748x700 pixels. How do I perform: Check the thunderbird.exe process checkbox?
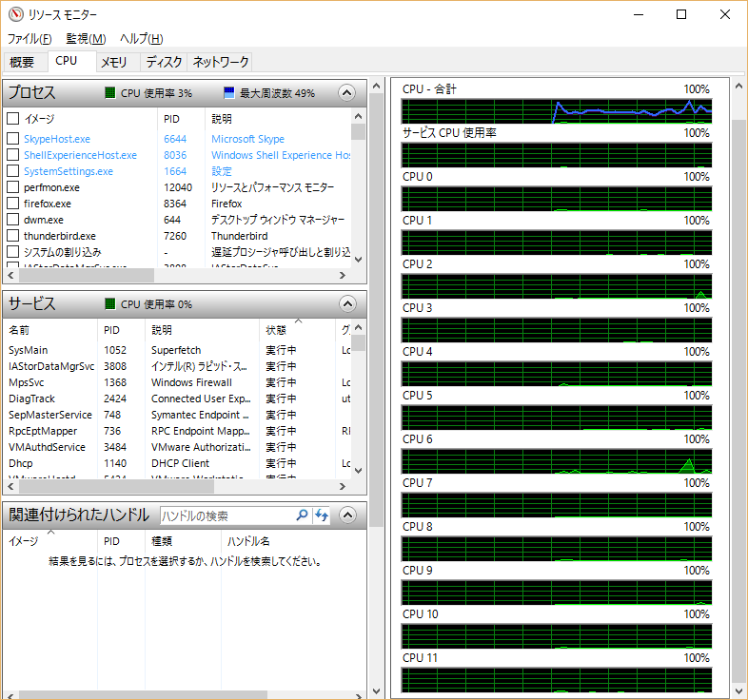coord(13,236)
